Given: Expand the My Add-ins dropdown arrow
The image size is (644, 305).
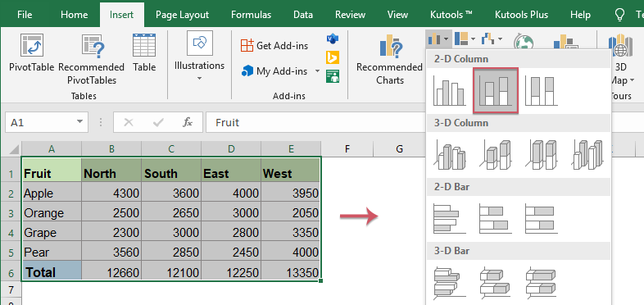Looking at the screenshot, I should [317, 71].
